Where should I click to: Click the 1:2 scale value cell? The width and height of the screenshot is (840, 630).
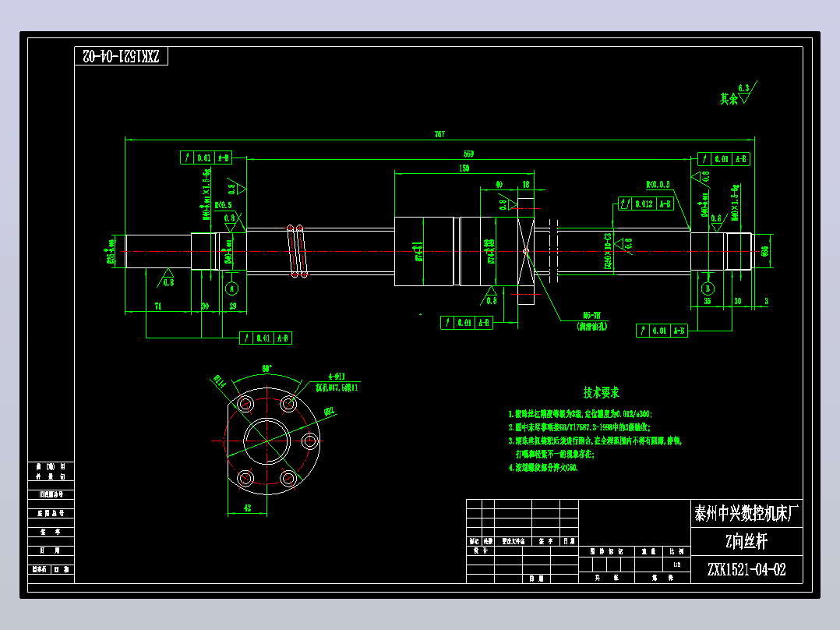pos(676,565)
